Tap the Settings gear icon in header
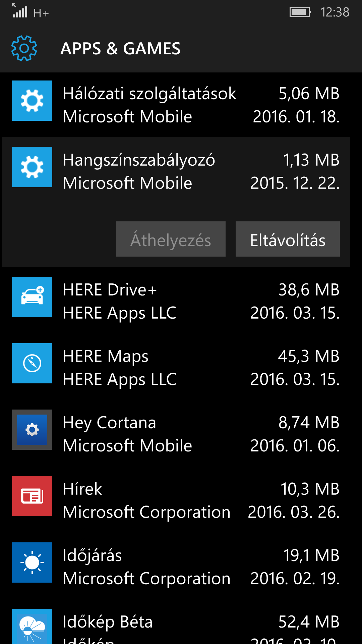Viewport: 362px width, 644px height. [24, 48]
